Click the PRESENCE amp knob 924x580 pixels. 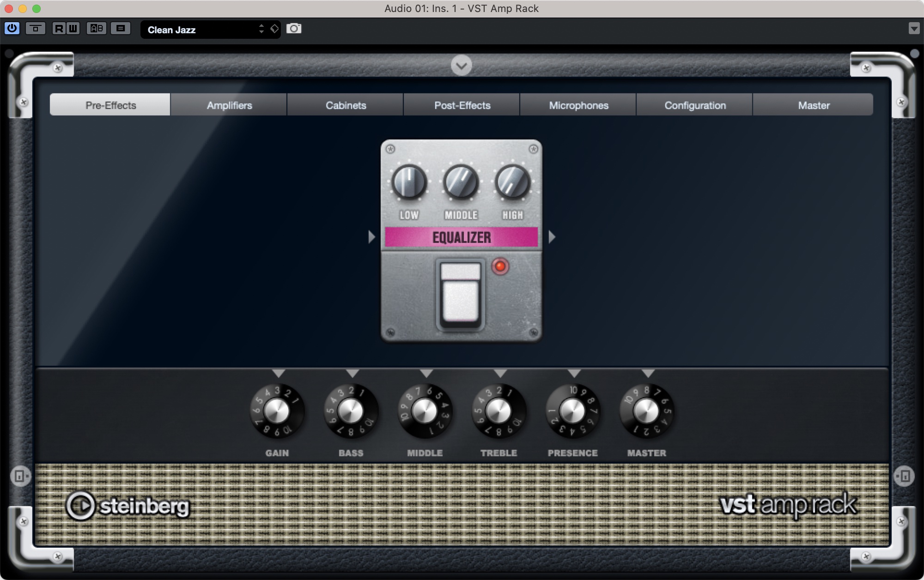click(x=572, y=411)
